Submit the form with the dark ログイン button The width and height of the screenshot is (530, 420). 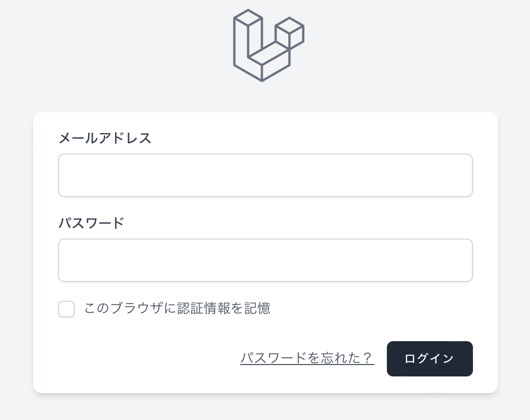(429, 358)
